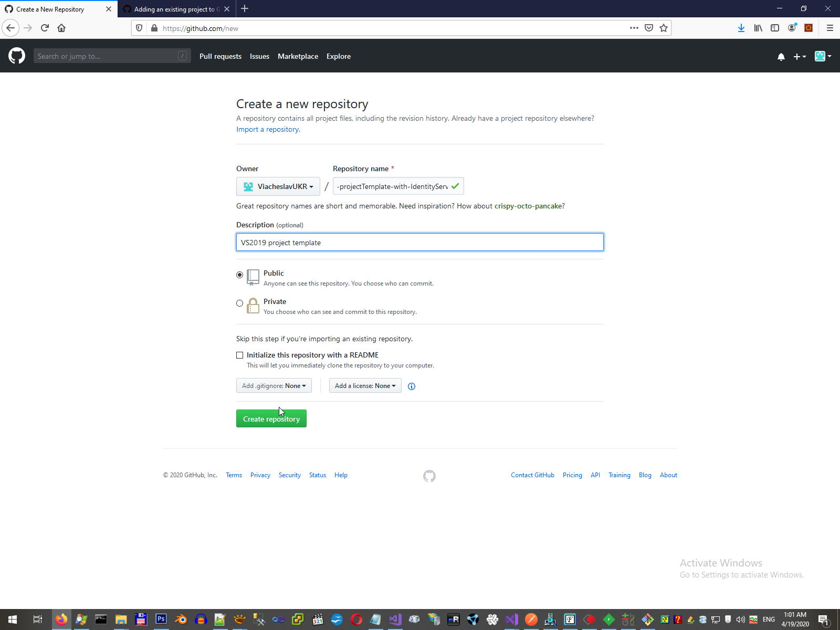Open the Add .gitignore dropdown
Screen dimensions: 840x630
click(274, 386)
